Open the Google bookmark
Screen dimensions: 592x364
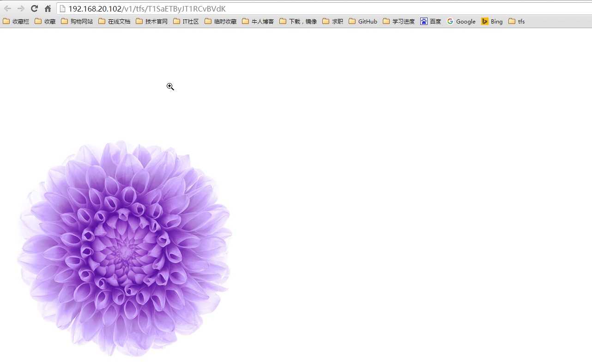point(461,21)
